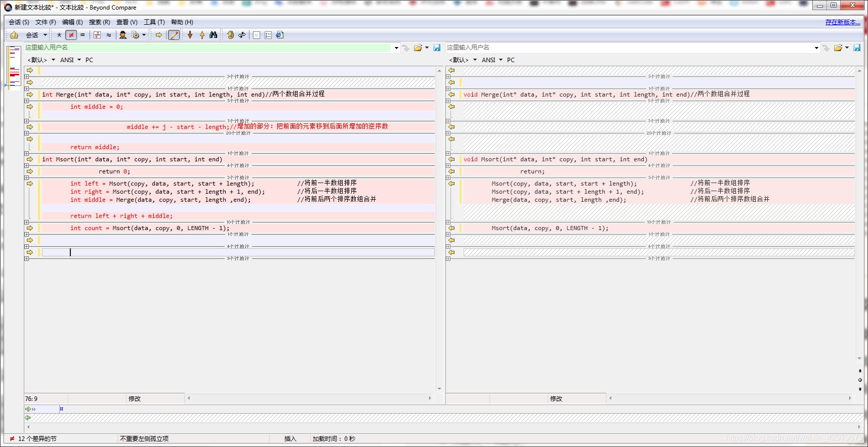Image resolution: width=868 pixels, height=447 pixels.
Task: Open left pane ANSI encoding dropdown
Action: (70, 60)
